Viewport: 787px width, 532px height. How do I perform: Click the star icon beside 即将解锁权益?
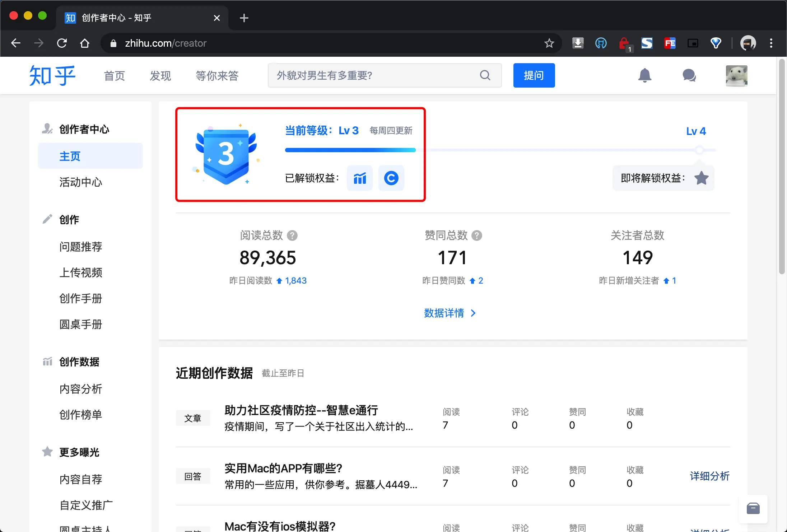[x=701, y=178]
